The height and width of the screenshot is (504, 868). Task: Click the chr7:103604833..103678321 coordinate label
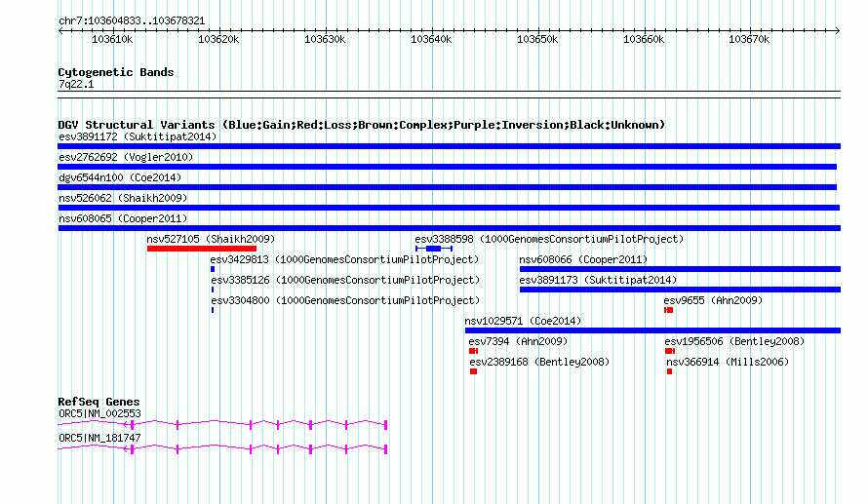132,21
